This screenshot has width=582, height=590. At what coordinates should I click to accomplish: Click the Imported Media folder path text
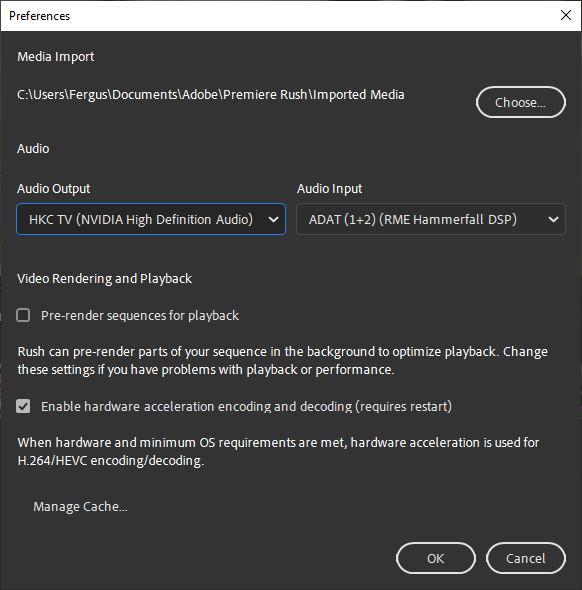211,95
